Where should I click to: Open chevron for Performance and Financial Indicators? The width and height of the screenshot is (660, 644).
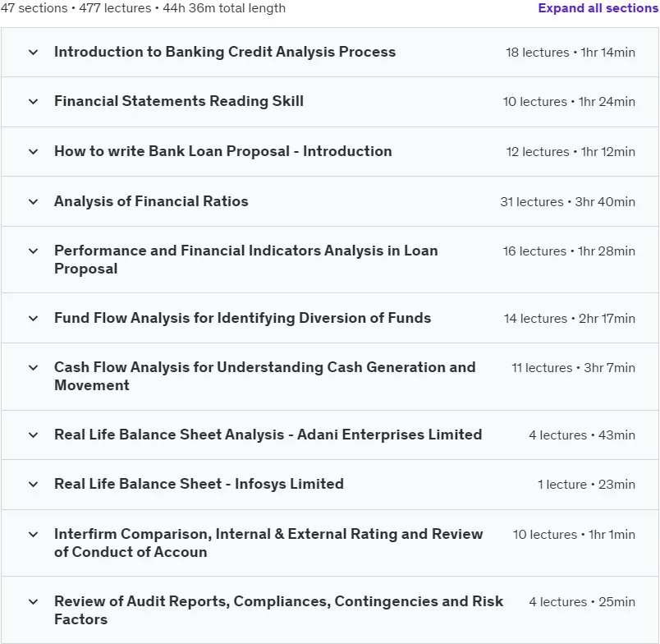click(34, 251)
